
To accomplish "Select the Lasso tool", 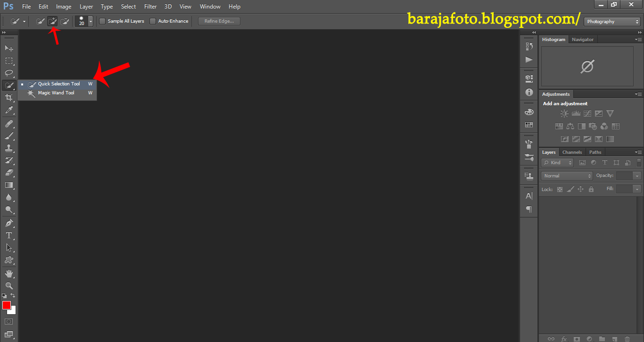I will pyautogui.click(x=9, y=73).
